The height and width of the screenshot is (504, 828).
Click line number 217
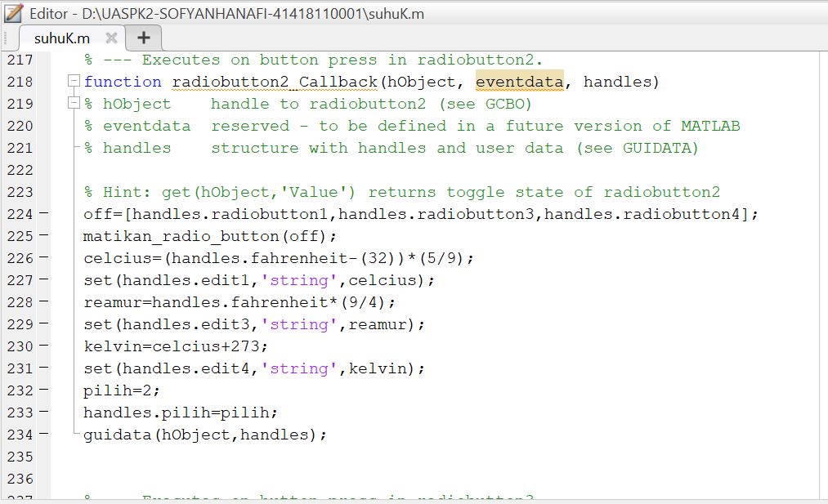pos(26,59)
